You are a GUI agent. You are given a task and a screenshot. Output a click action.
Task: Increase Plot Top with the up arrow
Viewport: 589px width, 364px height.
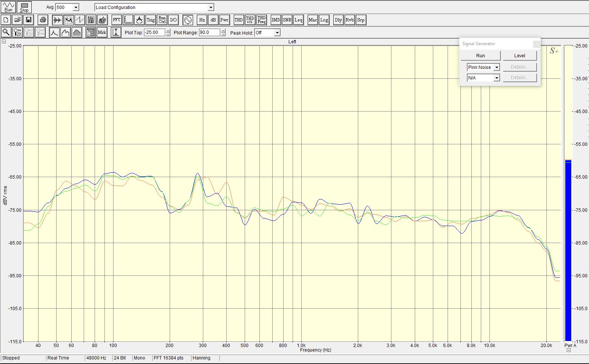click(x=168, y=31)
